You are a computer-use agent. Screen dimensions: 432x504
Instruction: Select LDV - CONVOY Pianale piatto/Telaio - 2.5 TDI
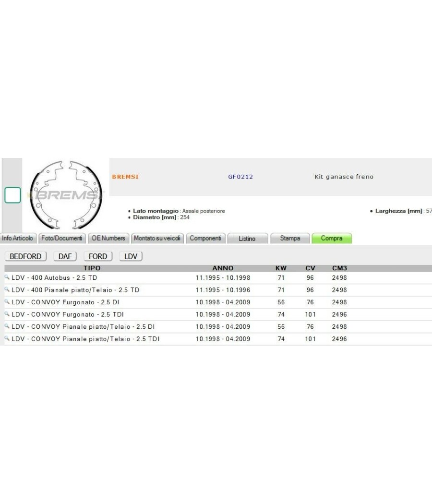(x=218, y=339)
